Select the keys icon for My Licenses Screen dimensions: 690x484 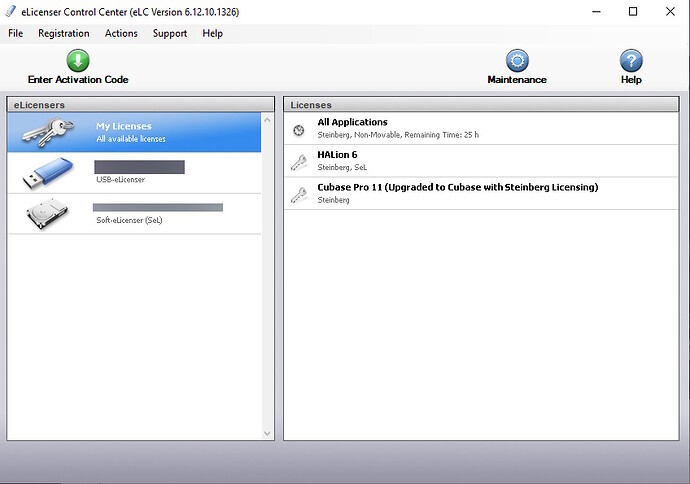point(48,132)
